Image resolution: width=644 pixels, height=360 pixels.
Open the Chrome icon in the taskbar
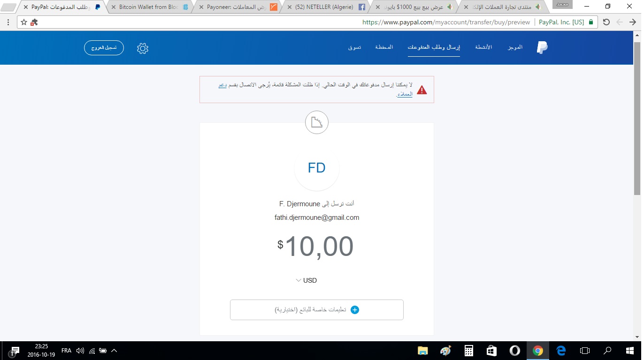(538, 351)
